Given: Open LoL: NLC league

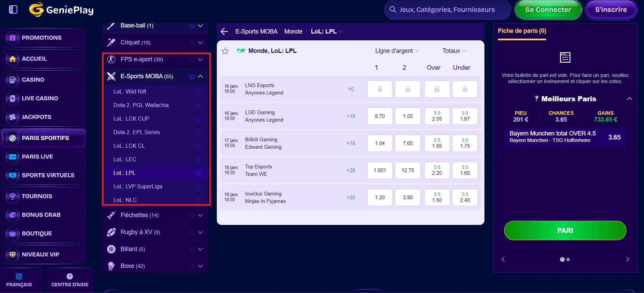Looking at the screenshot, I should coord(125,200).
